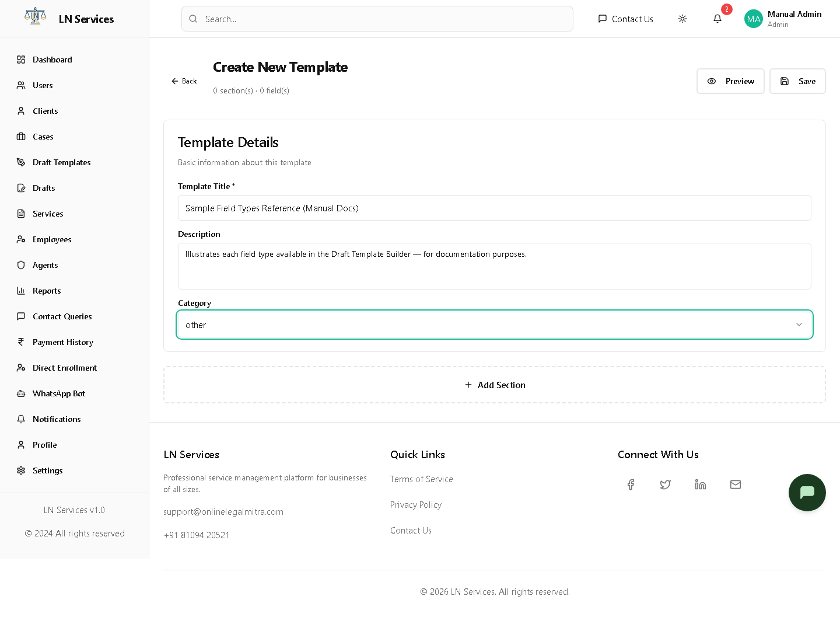Viewport: 840px width, 631px height.
Task: Click the Description text area
Action: 495,266
